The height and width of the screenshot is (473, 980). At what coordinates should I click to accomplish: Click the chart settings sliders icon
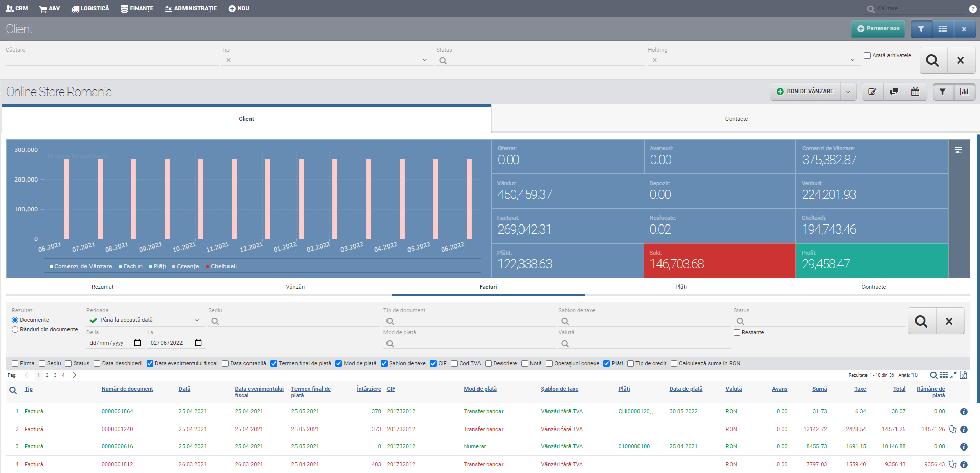(959, 150)
